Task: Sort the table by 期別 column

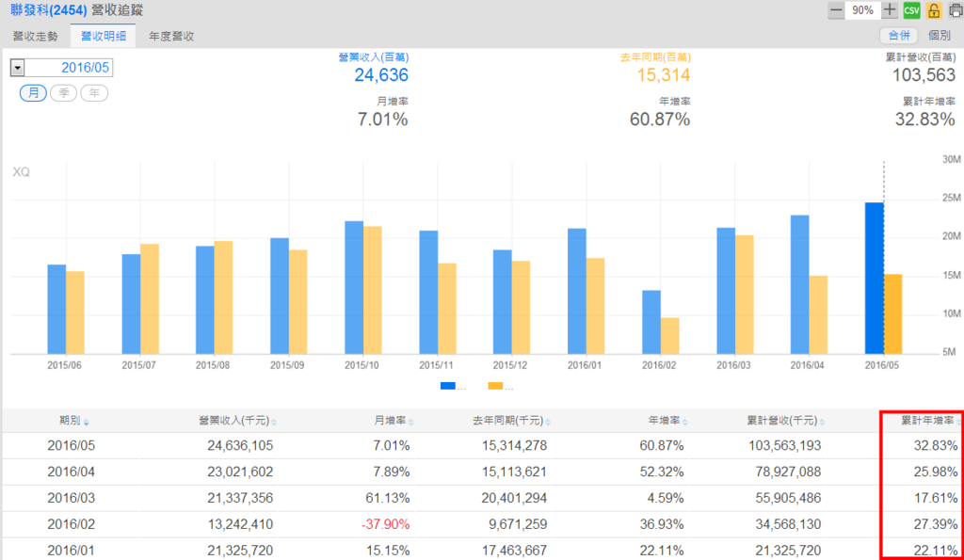Action: click(73, 421)
